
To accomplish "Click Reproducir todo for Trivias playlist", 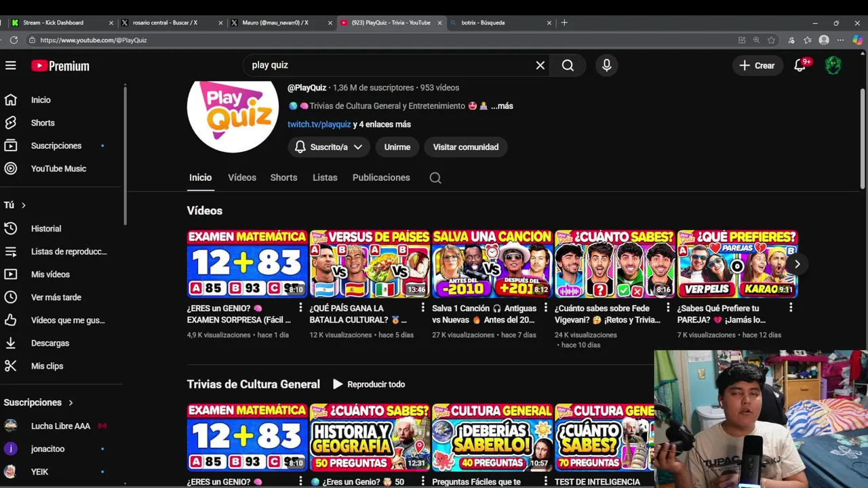I will tap(369, 384).
